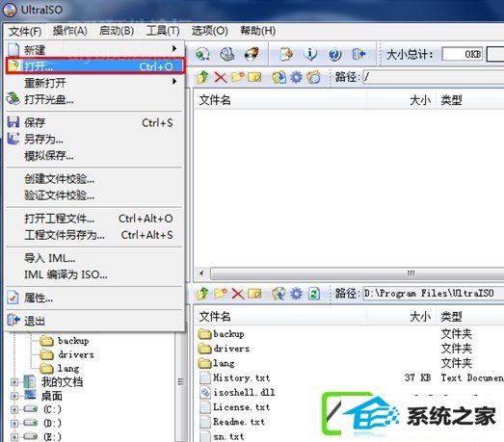Viewport: 504px width, 442px height.
Task: Expand the (D:) drive node
Action: pos(14,424)
